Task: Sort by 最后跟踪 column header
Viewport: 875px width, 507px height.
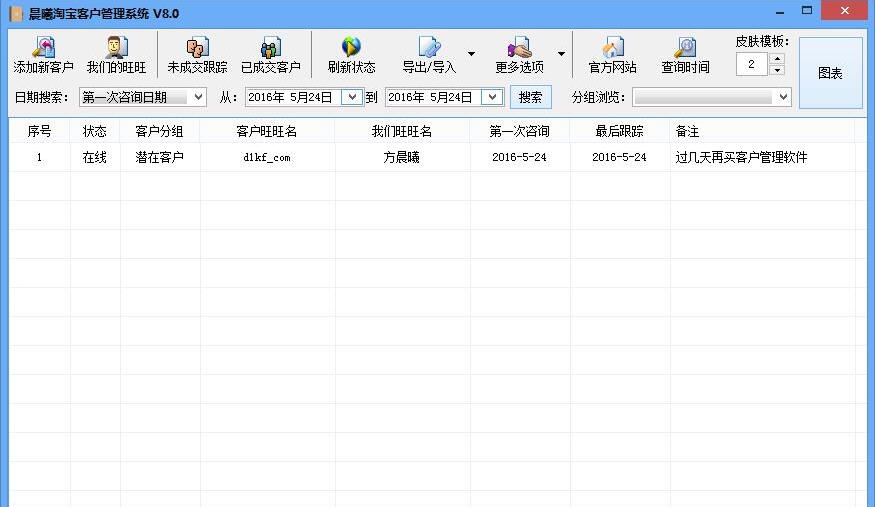Action: pyautogui.click(x=619, y=131)
